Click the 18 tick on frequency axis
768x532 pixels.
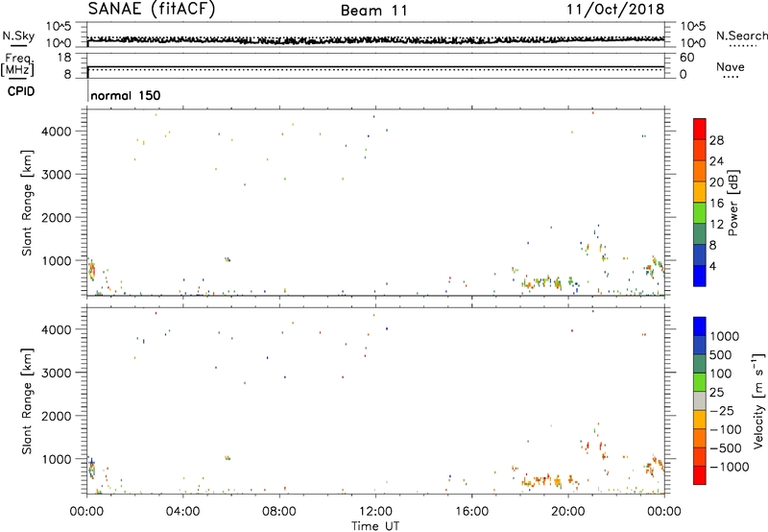point(64,58)
